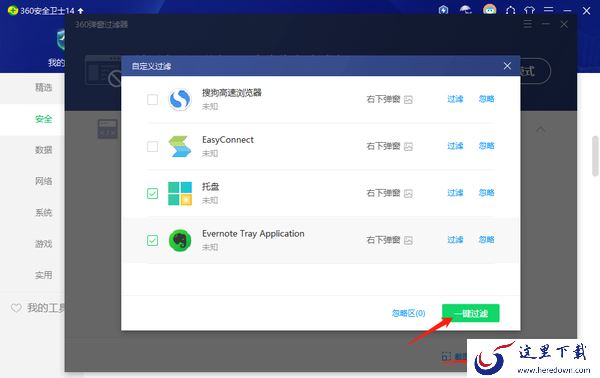Screen dimensions: 600x378
Task: Uncheck the Evernote Tray Application checkbox
Action: (152, 240)
